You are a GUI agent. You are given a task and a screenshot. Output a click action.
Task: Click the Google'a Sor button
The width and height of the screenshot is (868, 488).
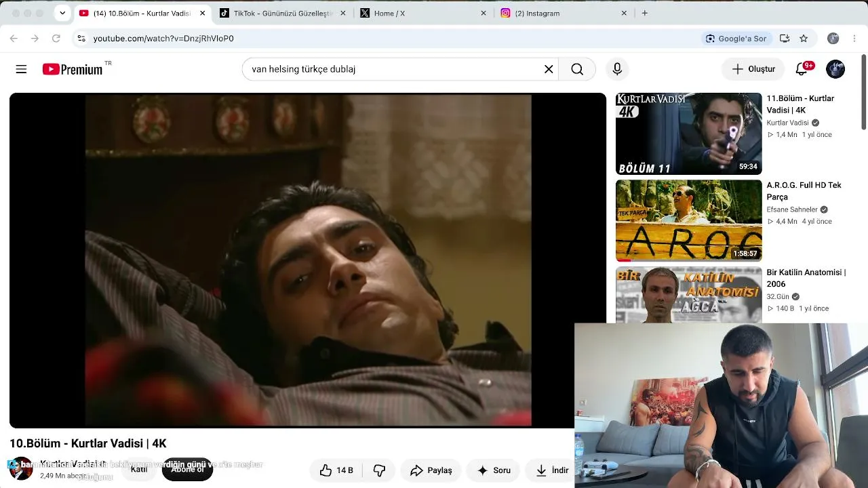click(x=736, y=39)
